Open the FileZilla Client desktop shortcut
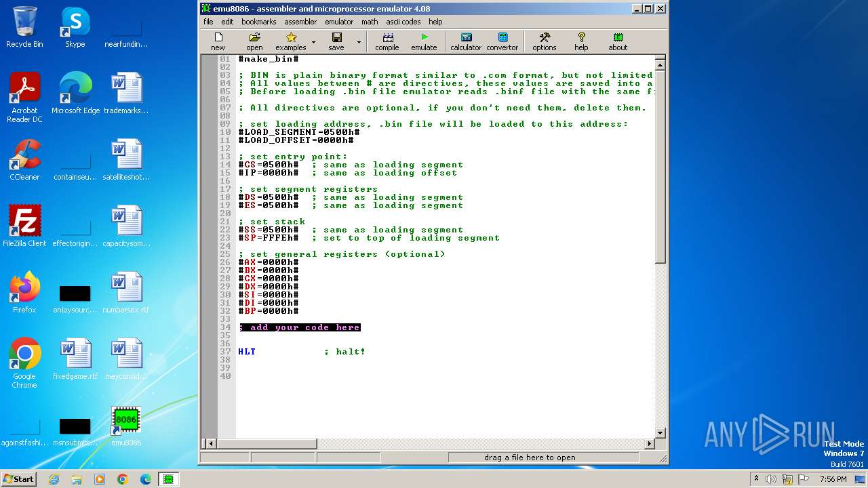868x488 pixels. click(x=24, y=226)
